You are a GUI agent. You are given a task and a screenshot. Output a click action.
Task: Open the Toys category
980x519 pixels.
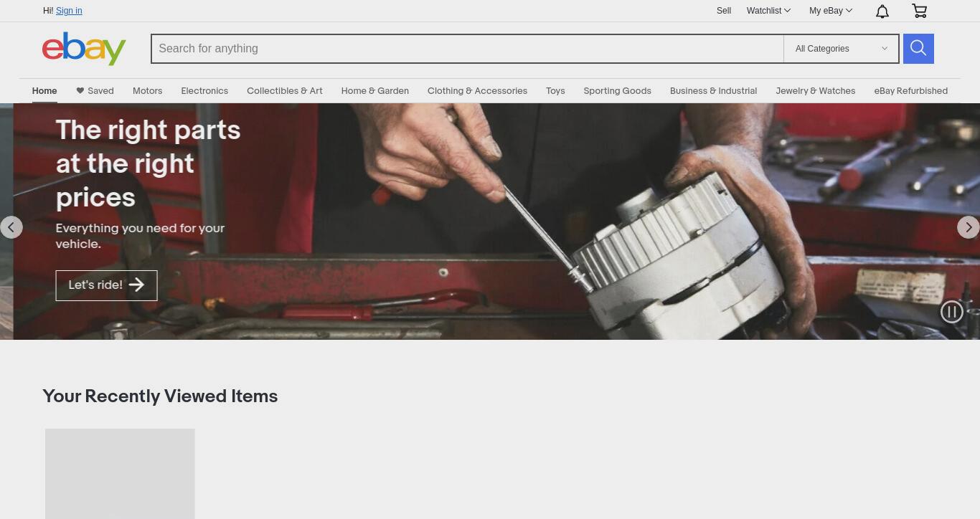(x=555, y=91)
